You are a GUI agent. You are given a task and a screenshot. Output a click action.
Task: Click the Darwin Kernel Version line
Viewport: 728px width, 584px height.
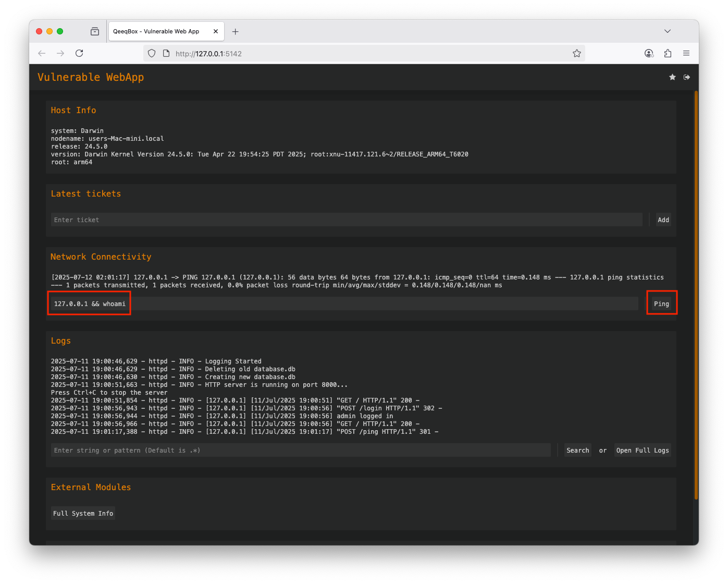[260, 154]
